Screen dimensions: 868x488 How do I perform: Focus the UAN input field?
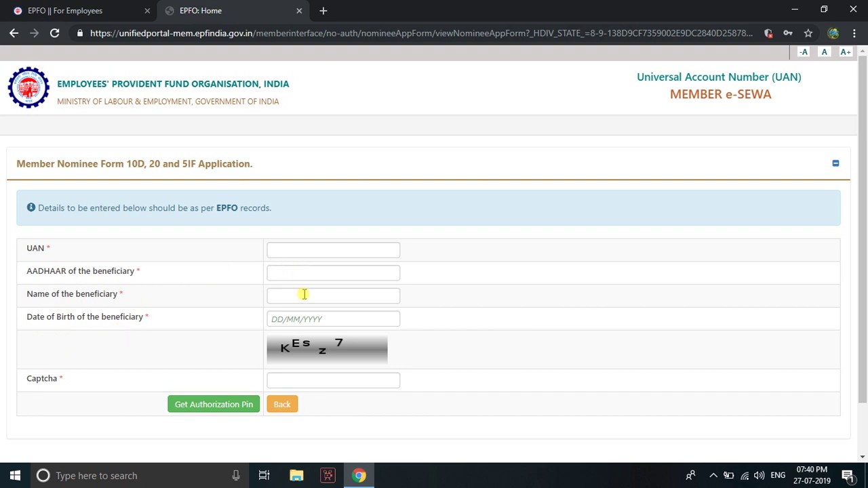[333, 250]
